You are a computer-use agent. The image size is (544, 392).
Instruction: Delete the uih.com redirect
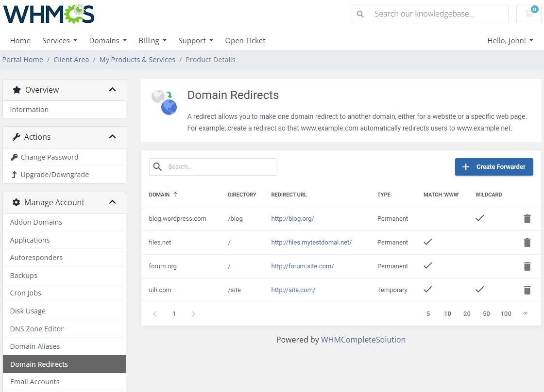pos(527,290)
